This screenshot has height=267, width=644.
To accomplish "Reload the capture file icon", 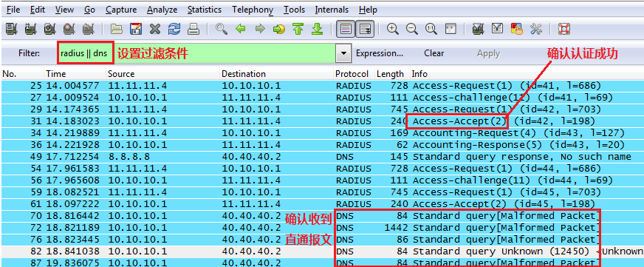I will tap(174, 29).
